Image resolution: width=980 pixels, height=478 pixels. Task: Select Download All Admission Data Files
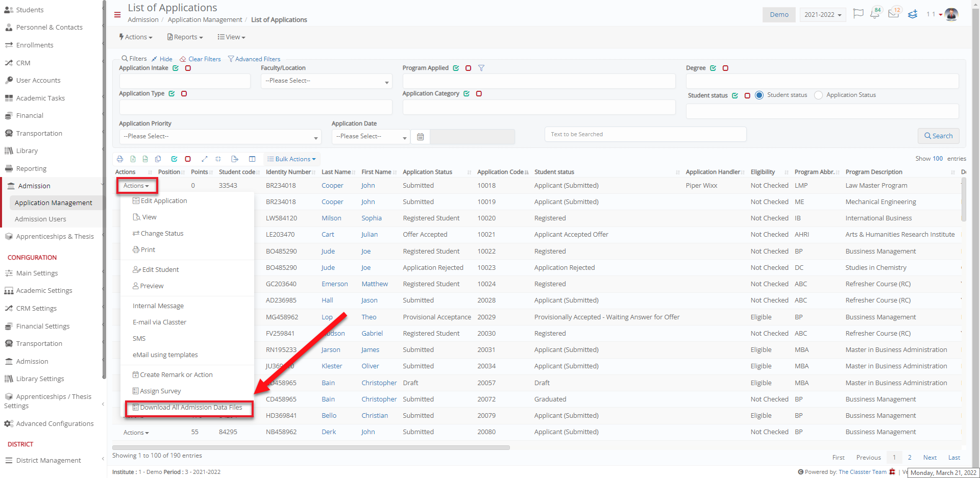point(187,407)
